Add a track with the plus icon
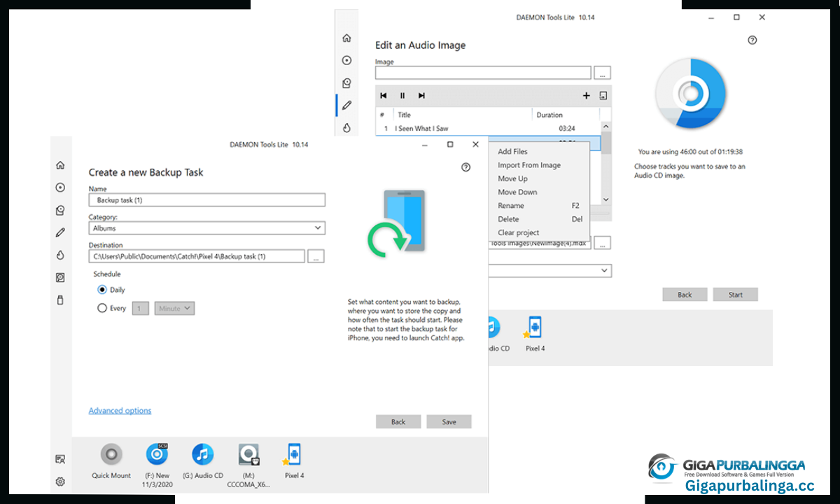 [x=587, y=95]
